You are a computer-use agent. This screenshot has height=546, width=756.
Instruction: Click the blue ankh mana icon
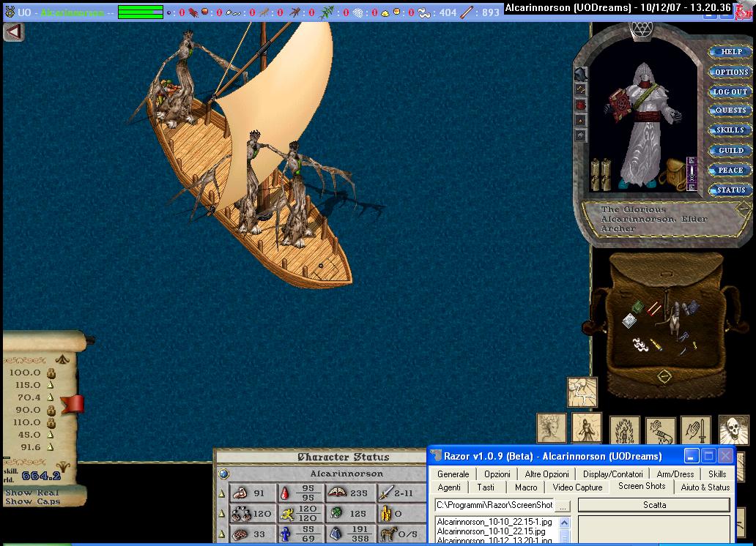(x=286, y=534)
